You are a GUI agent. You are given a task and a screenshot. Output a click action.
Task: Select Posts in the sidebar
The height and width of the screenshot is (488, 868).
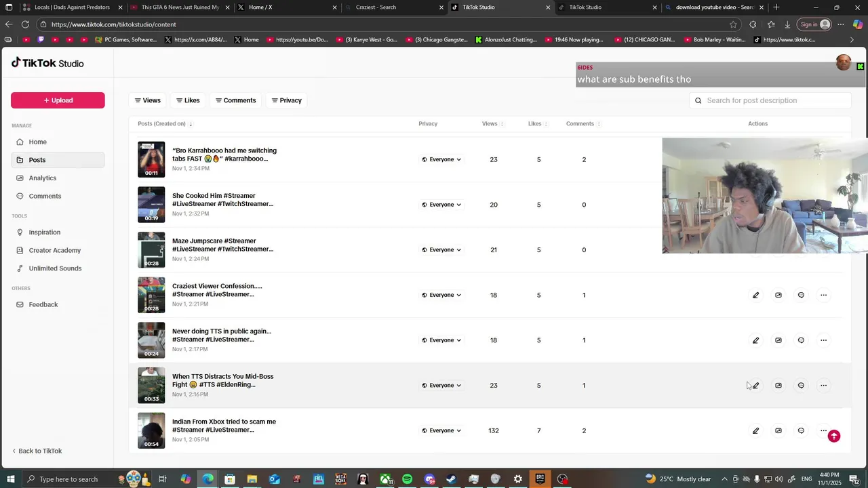(x=58, y=160)
